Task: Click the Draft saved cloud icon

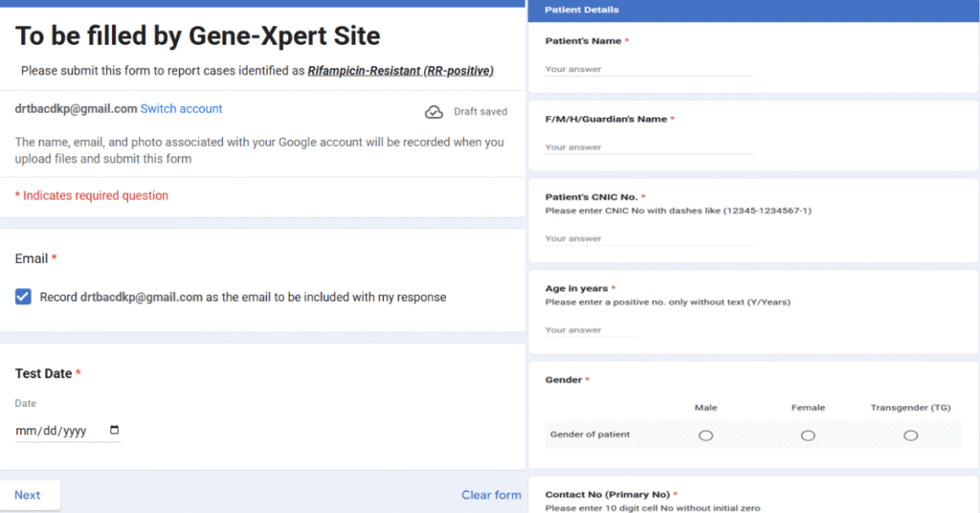Action: point(434,112)
